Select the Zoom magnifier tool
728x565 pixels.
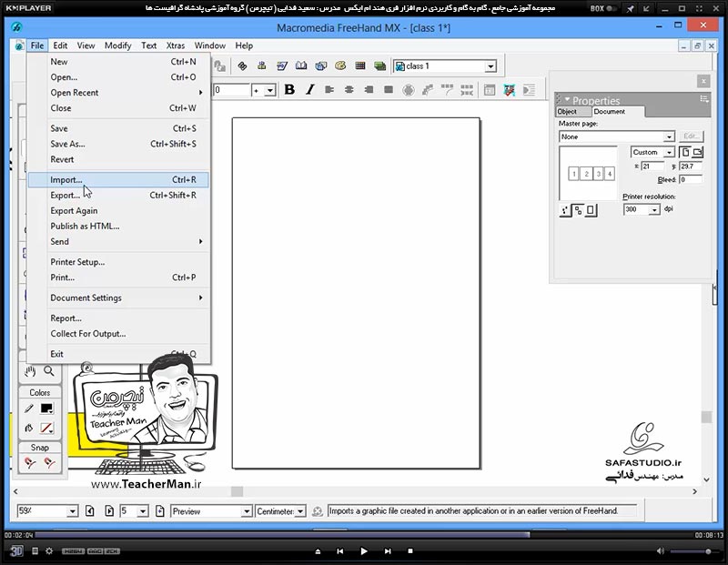click(49, 371)
